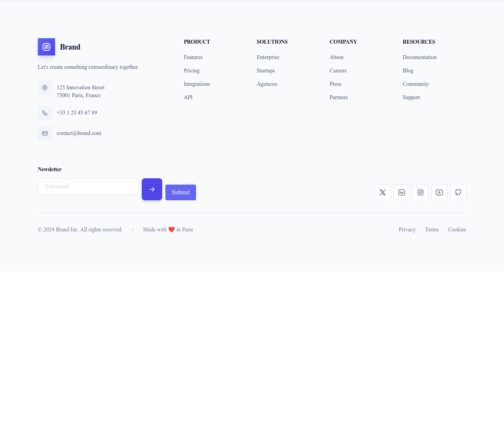This screenshot has height=425, width=504.
Task: Click the phone icon
Action: click(x=45, y=113)
